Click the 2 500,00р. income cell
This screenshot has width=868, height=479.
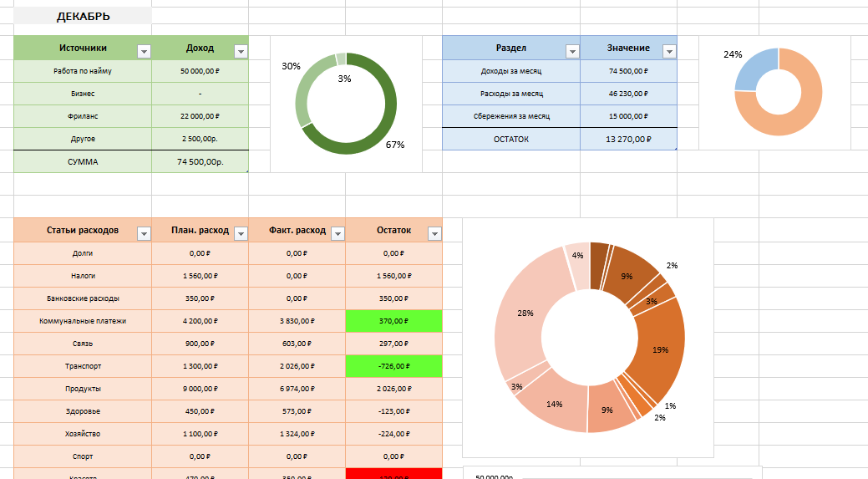[201, 139]
